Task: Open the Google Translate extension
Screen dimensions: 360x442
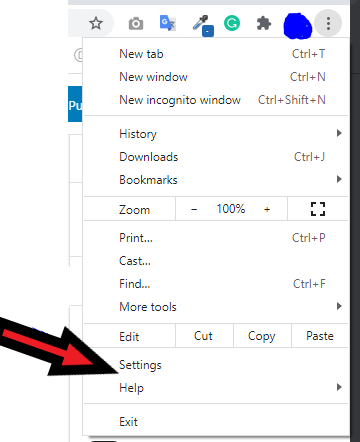Action: coord(168,23)
